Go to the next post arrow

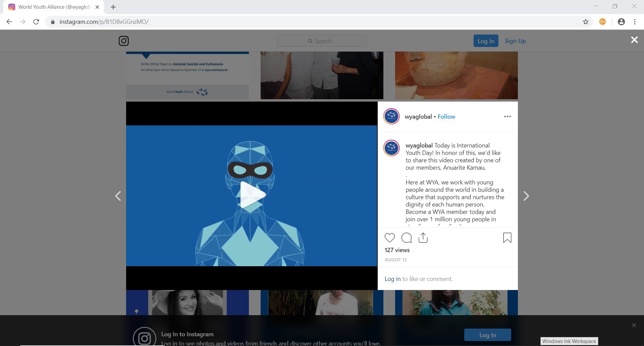[526, 196]
